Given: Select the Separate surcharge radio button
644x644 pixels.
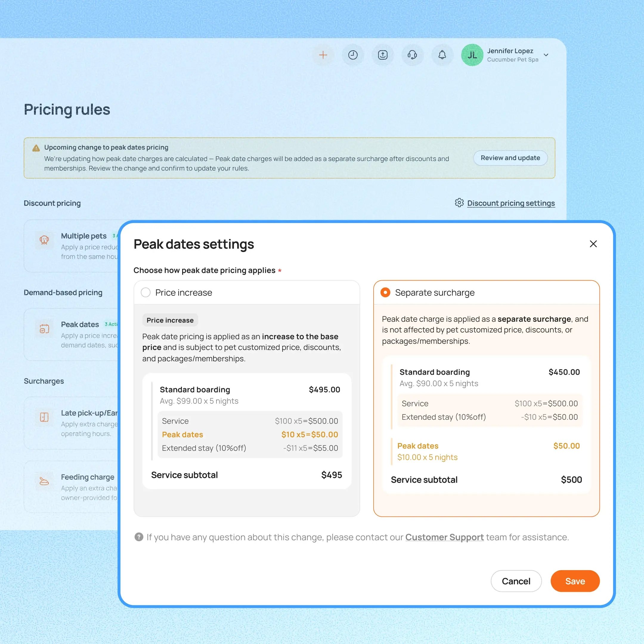Looking at the screenshot, I should pyautogui.click(x=385, y=292).
